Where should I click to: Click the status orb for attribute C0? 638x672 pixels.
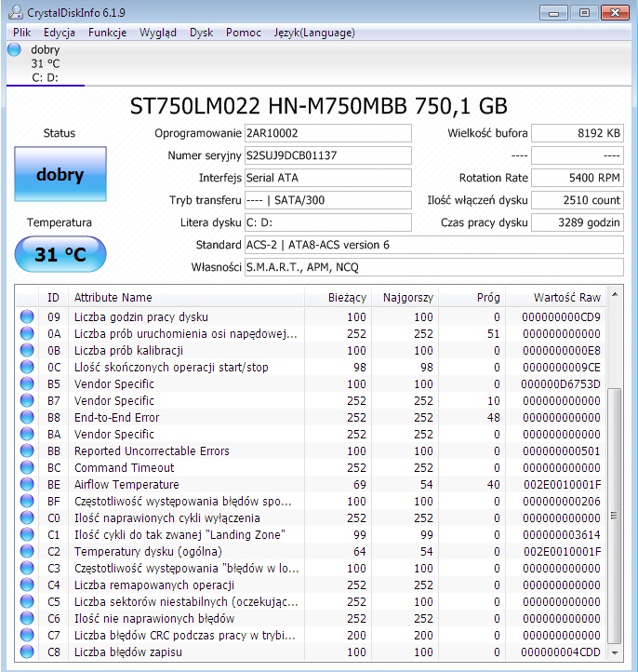[27, 517]
